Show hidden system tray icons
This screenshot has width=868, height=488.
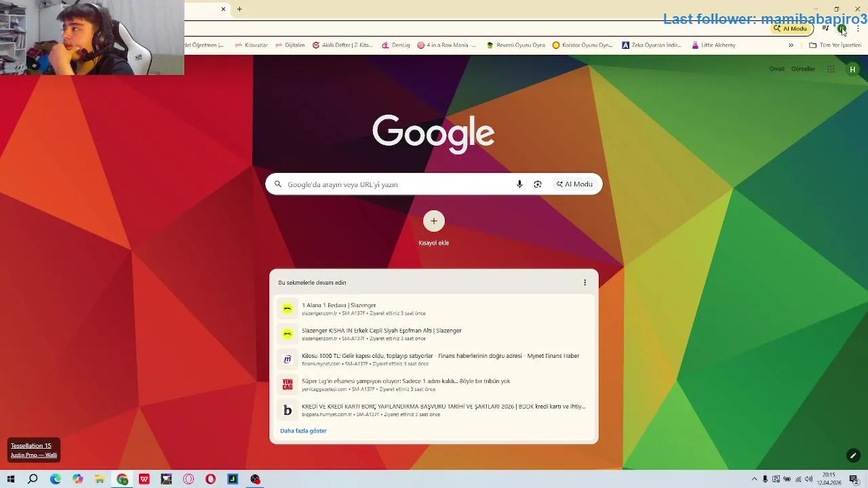tap(754, 479)
